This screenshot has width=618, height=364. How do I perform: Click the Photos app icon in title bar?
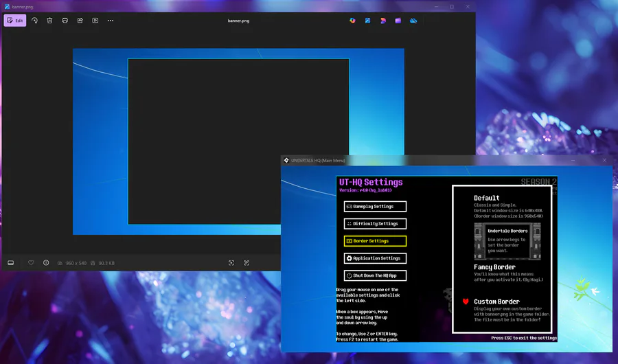tap(7, 7)
